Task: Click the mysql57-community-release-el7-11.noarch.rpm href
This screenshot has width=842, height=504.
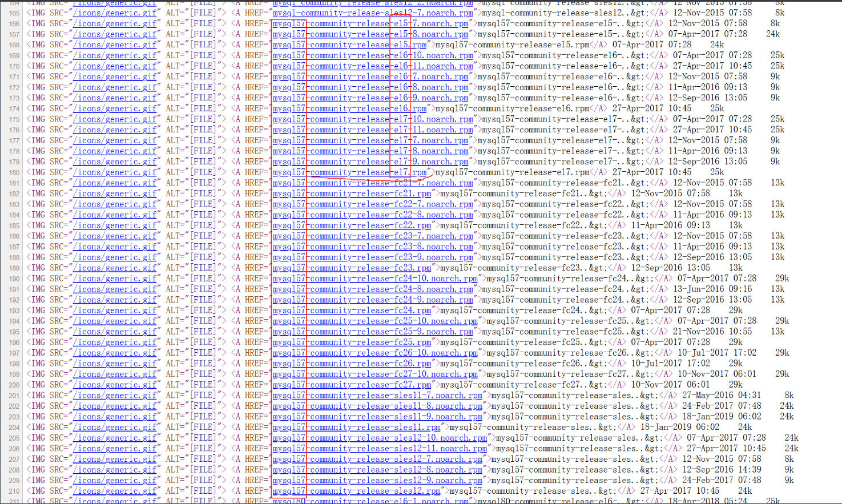Action: [373, 130]
